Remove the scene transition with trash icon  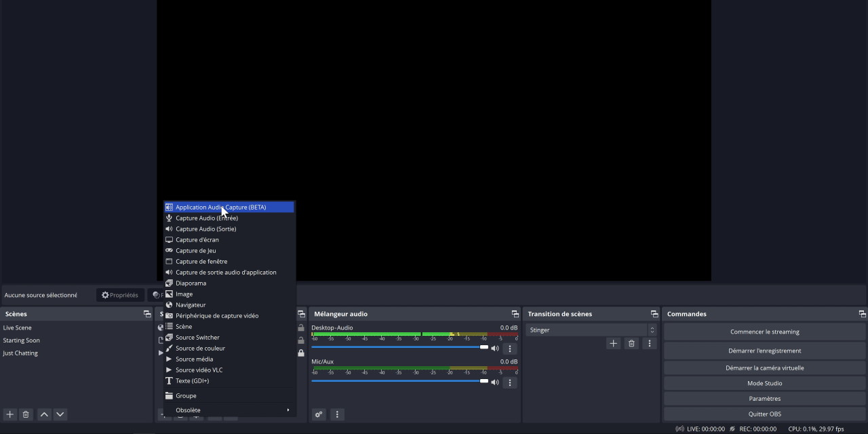click(x=631, y=344)
